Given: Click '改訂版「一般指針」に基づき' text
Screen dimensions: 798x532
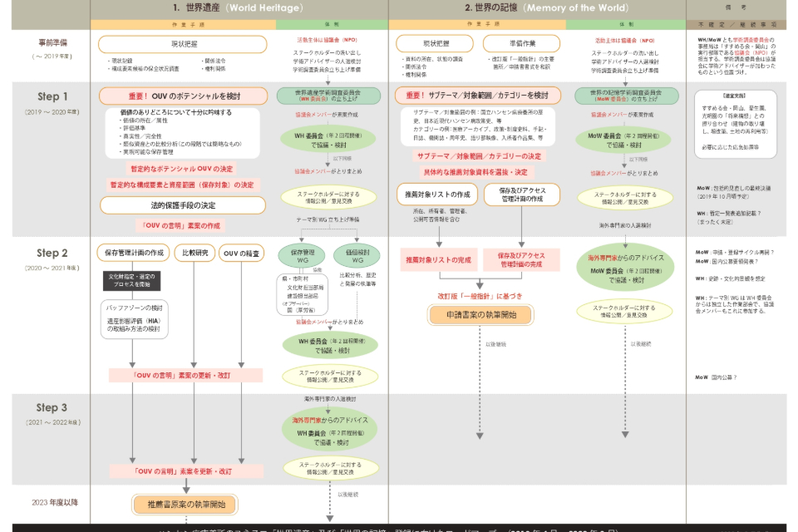Looking at the screenshot, I should click(x=480, y=296).
